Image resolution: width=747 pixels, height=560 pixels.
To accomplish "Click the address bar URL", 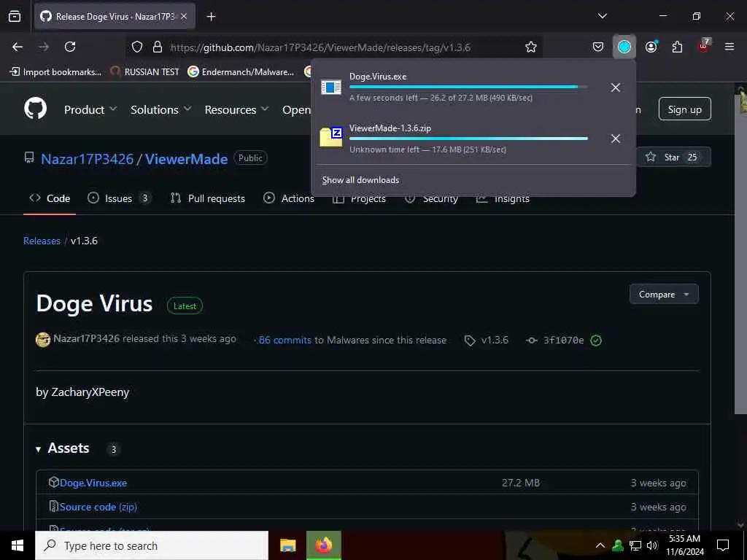I will 320,47.
